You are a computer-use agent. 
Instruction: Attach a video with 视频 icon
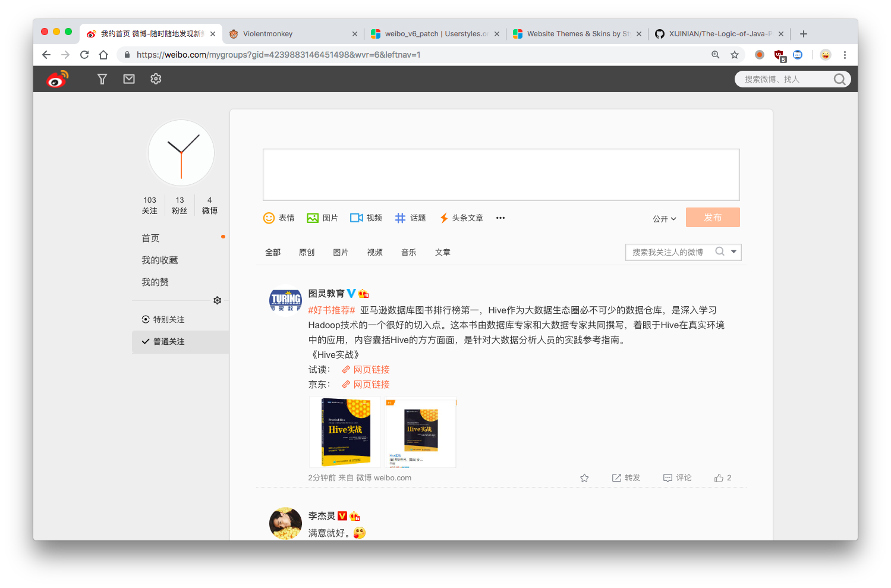(x=366, y=218)
